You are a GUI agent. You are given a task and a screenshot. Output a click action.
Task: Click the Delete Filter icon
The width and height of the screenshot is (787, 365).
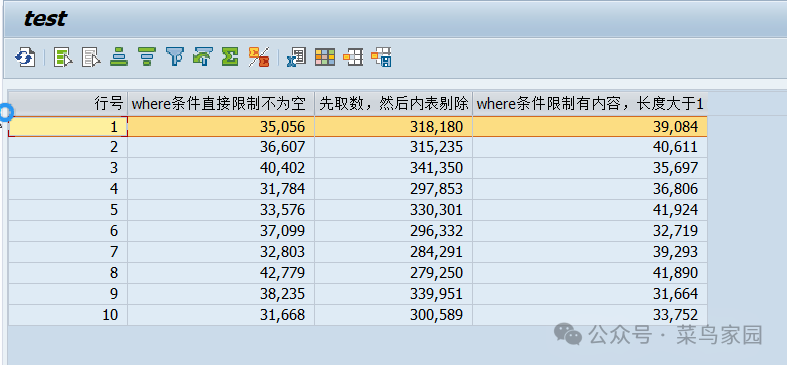coord(203,57)
